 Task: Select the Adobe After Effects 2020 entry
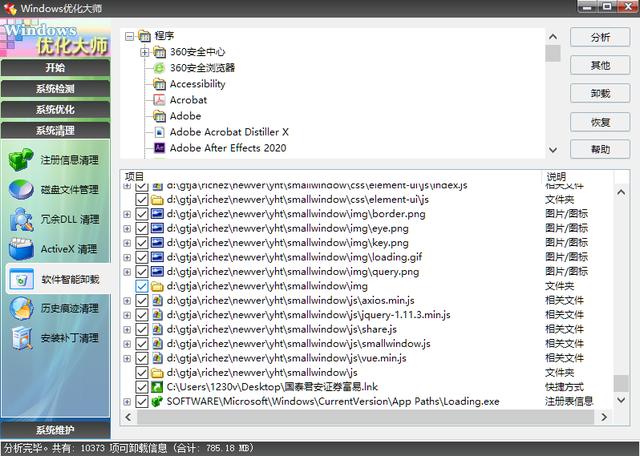point(228,148)
